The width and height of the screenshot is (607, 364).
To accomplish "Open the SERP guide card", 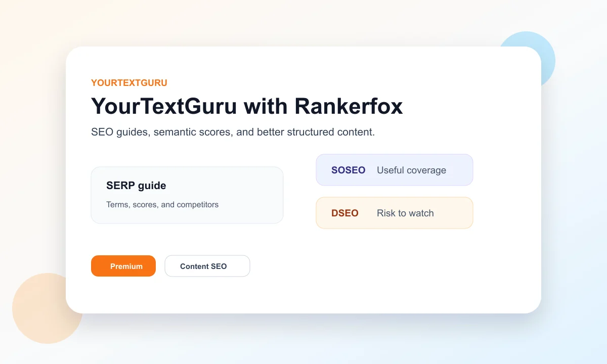I will [187, 195].
